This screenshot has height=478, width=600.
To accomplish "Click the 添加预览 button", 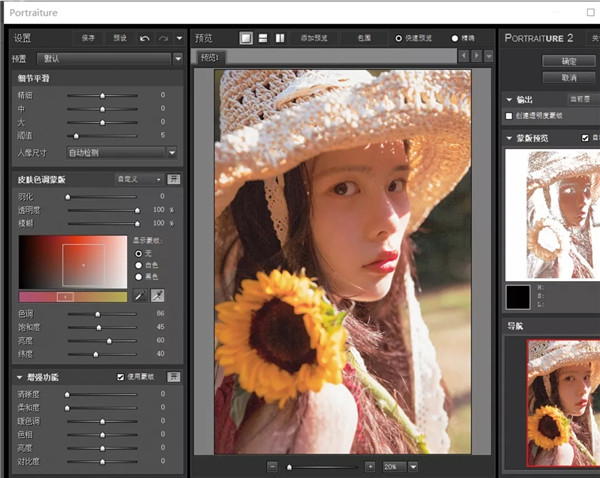I will coord(314,38).
